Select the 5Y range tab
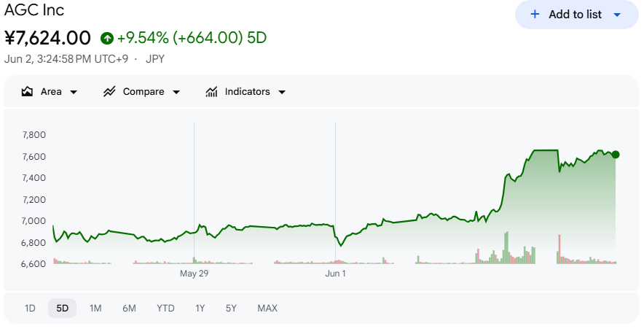644x329 pixels. pos(231,308)
